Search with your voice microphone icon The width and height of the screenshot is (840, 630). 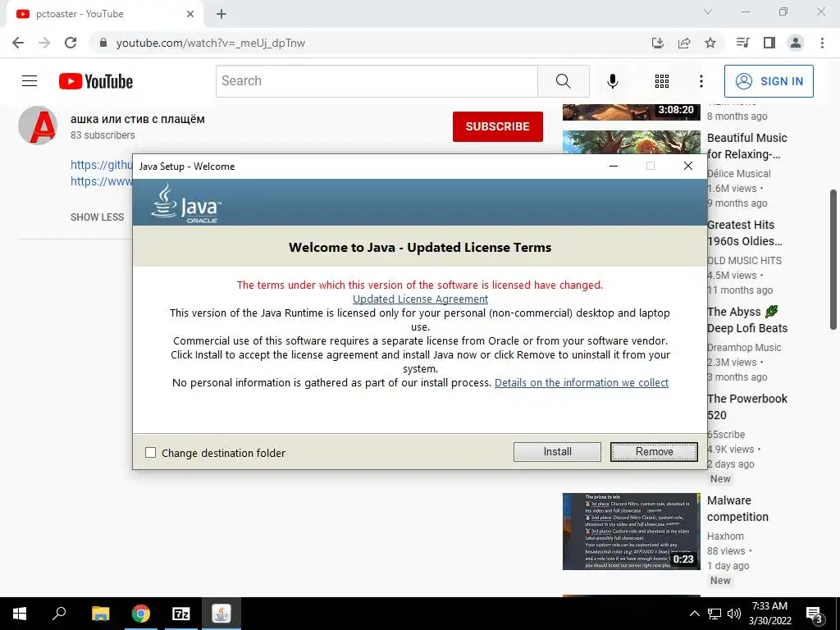point(612,81)
